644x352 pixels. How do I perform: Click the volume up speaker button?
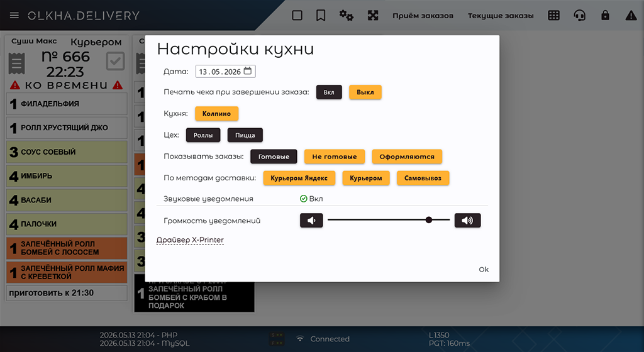tap(467, 220)
